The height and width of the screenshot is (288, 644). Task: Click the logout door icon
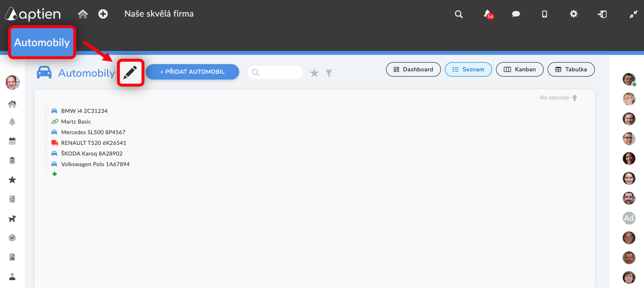(602, 14)
